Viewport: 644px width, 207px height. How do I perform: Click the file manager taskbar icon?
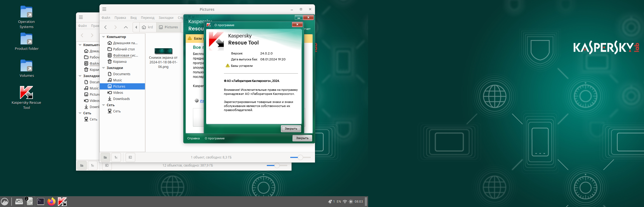coord(30,201)
